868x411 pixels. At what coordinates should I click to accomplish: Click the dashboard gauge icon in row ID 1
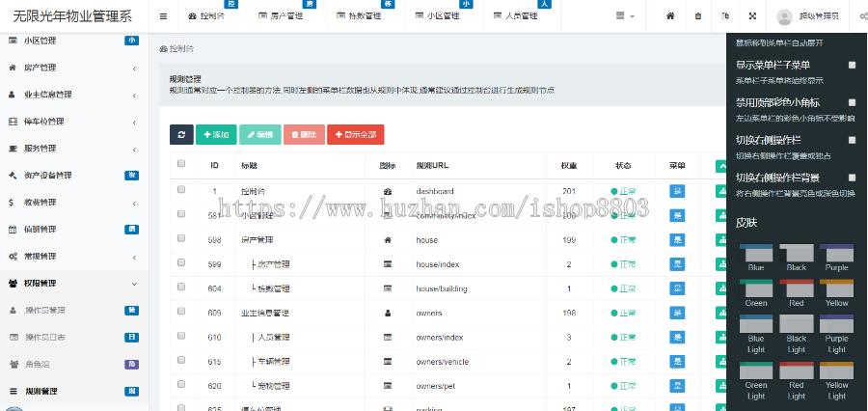point(388,192)
